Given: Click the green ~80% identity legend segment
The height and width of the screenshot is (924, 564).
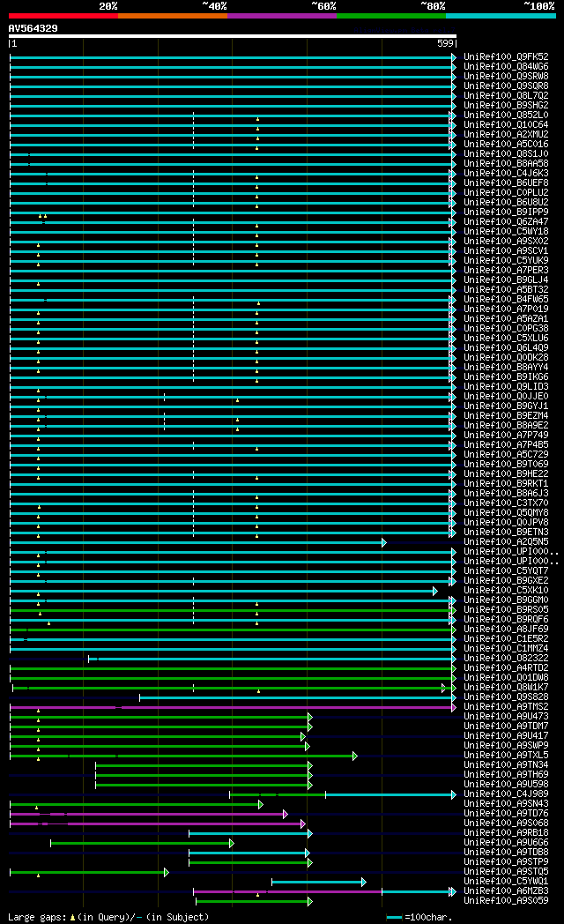Looking at the screenshot, I should click(391, 16).
